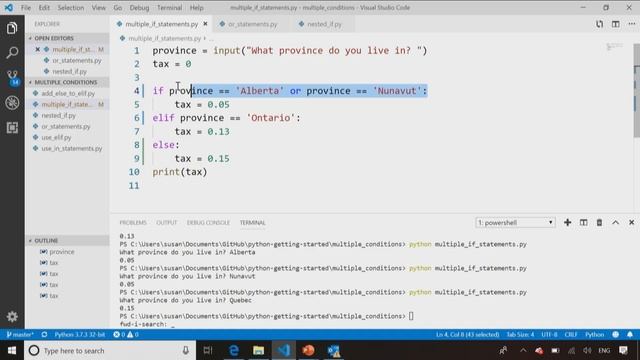This screenshot has width=640, height=360.
Task: Open the Explorer view in activity bar
Action: coord(12,28)
